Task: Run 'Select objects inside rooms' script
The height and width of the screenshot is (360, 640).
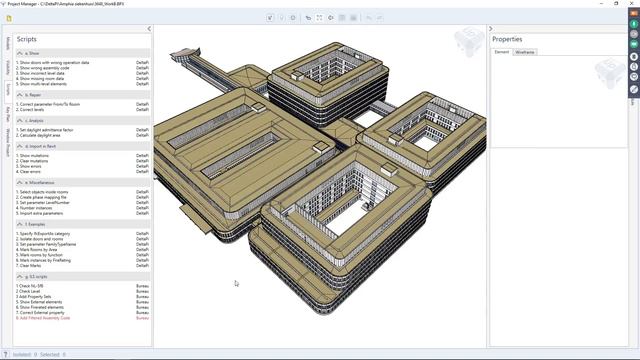Action: pyautogui.click(x=42, y=192)
